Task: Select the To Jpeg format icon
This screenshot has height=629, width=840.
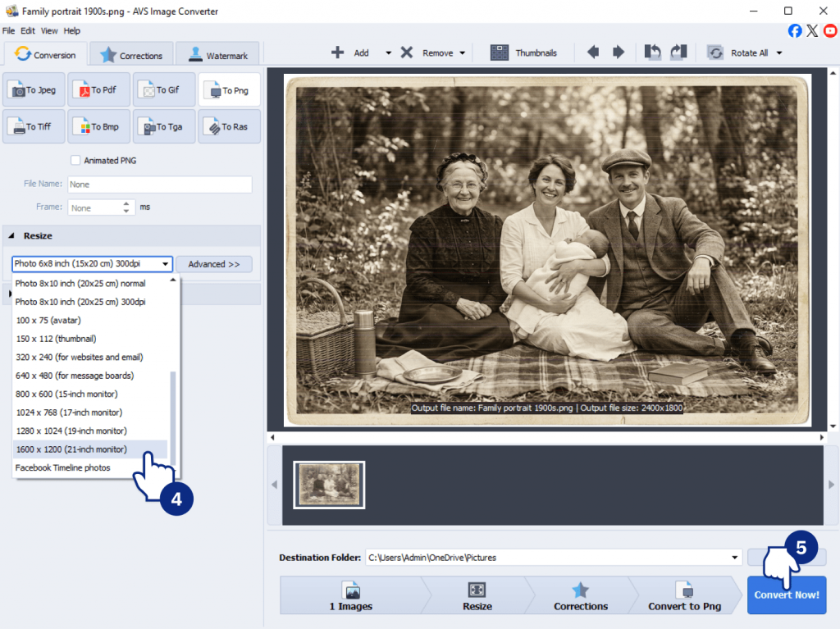Action: pyautogui.click(x=34, y=90)
